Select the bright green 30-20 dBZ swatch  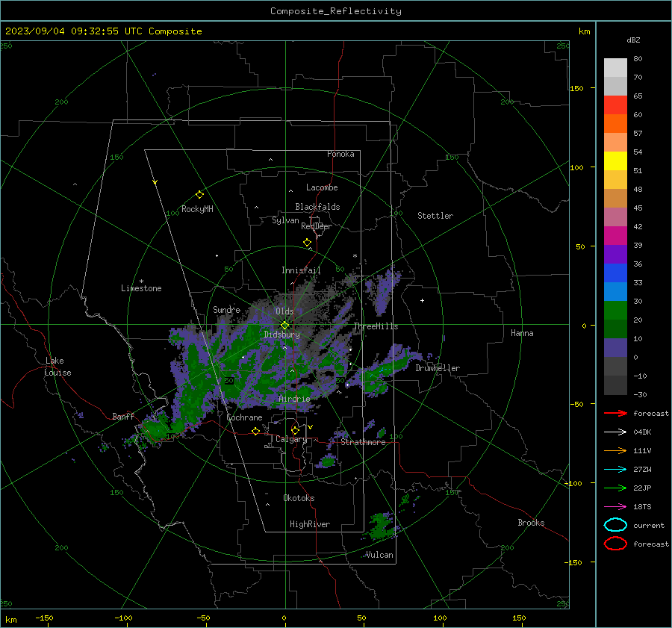tap(615, 311)
